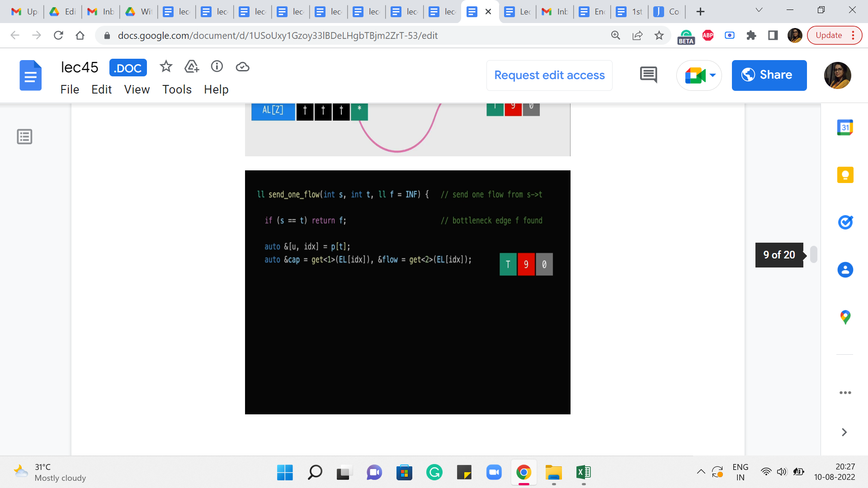Click the Request edit access button
The height and width of the screenshot is (488, 868).
tap(549, 75)
